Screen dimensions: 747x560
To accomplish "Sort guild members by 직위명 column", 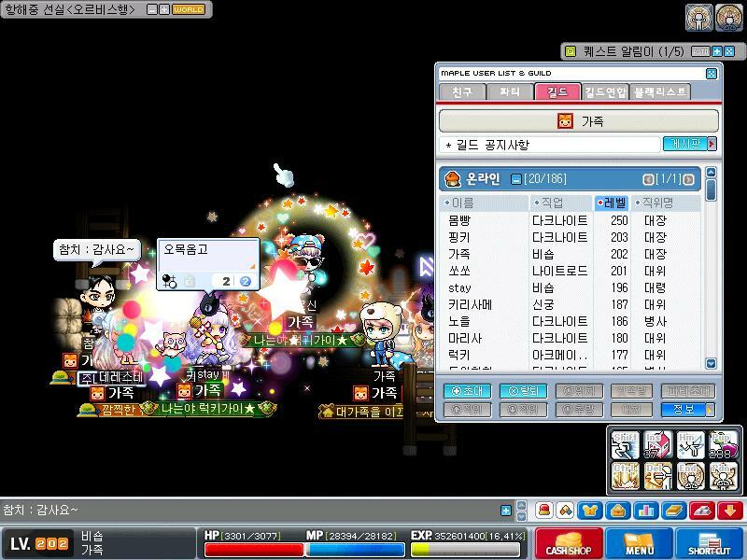I will coord(667,203).
